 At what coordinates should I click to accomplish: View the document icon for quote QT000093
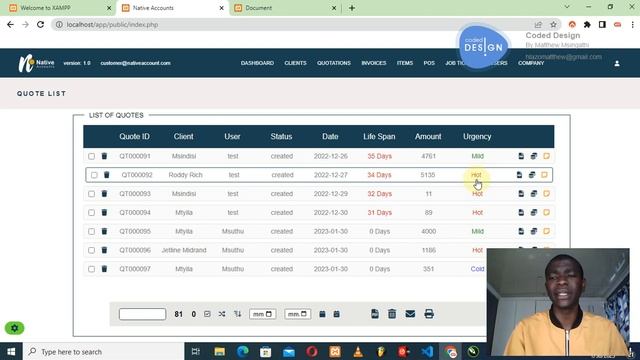point(521,193)
